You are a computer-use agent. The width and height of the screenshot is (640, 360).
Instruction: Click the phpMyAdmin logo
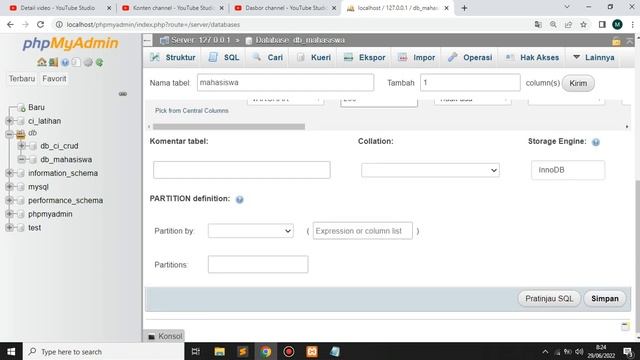[70, 43]
